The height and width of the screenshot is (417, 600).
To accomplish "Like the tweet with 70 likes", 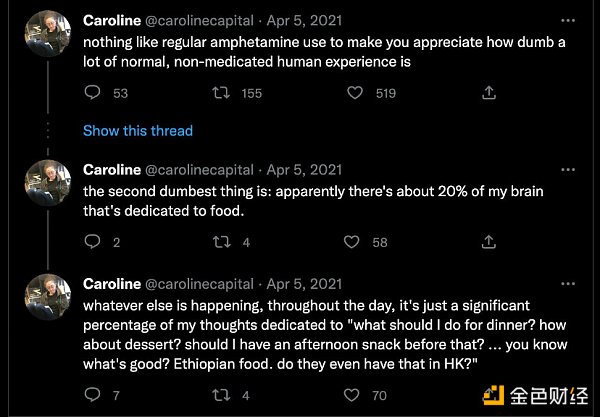I will coord(354,395).
